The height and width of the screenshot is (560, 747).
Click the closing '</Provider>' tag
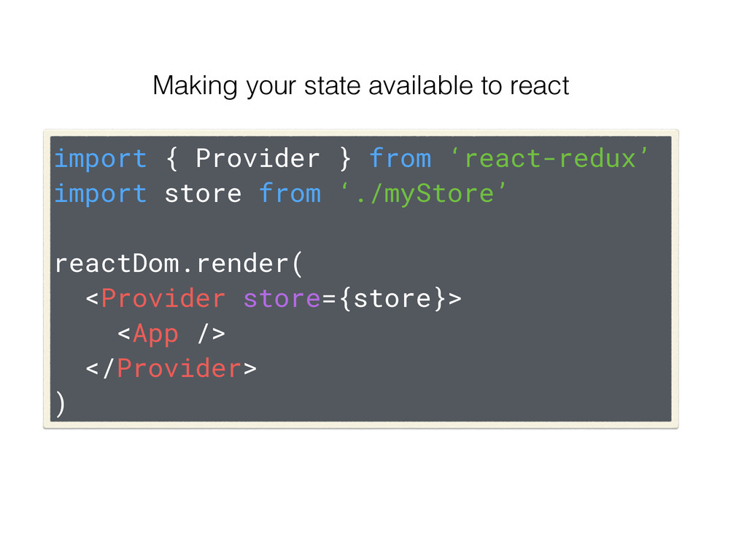[171, 368]
